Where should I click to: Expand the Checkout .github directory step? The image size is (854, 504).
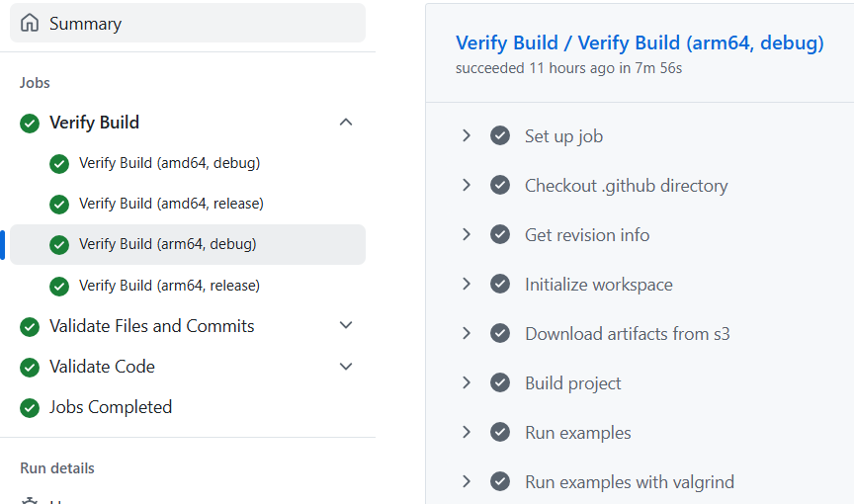pos(467,186)
